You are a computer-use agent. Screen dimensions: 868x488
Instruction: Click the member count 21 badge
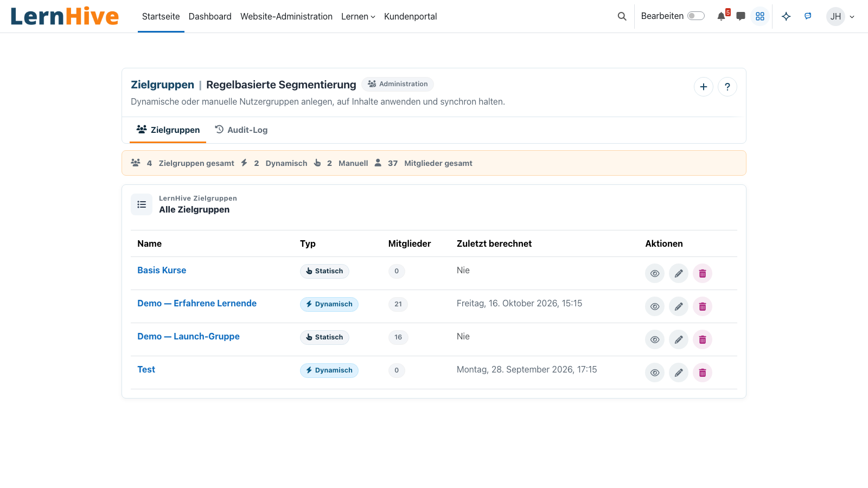[398, 304]
